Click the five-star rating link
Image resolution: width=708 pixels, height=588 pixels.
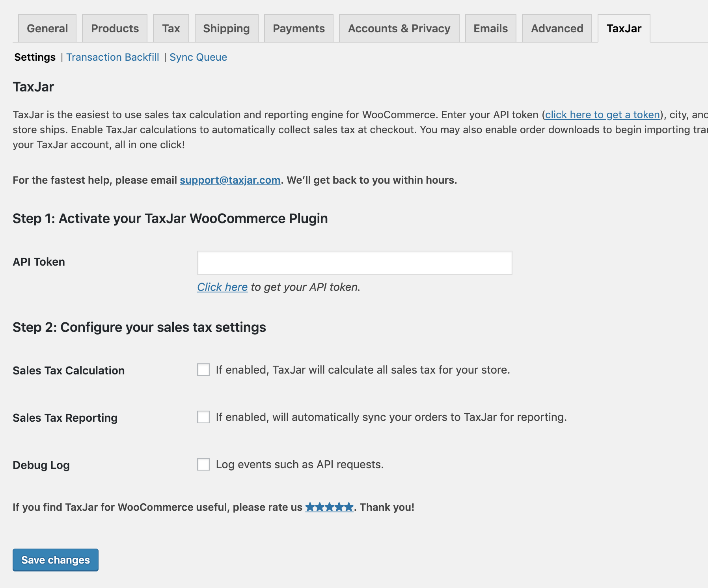pyautogui.click(x=329, y=507)
